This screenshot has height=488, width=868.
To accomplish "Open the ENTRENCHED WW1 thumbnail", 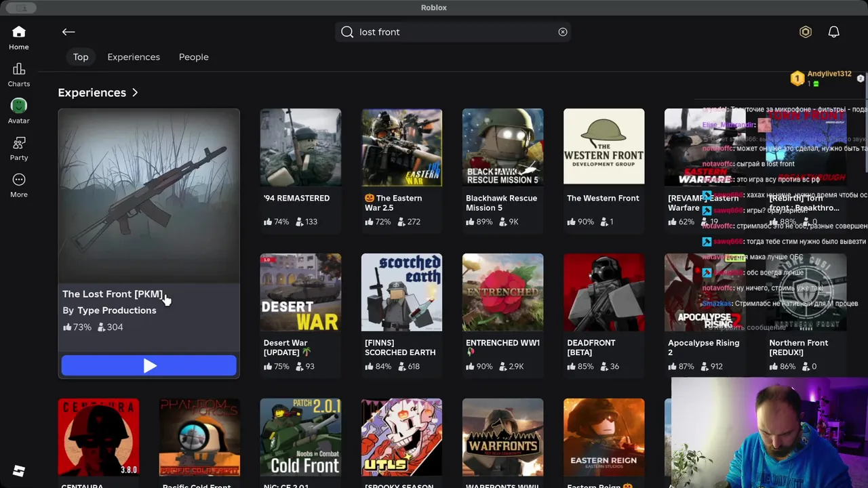I will pos(502,292).
